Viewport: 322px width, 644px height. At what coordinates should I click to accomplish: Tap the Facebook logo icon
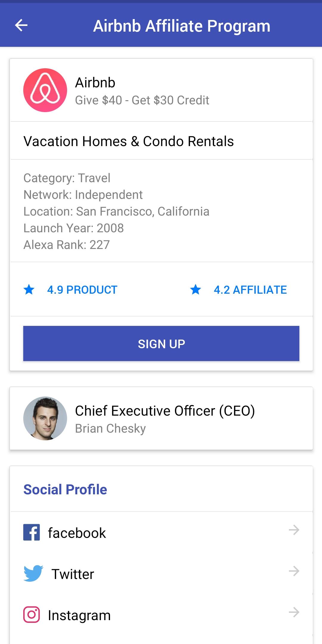pos(32,532)
